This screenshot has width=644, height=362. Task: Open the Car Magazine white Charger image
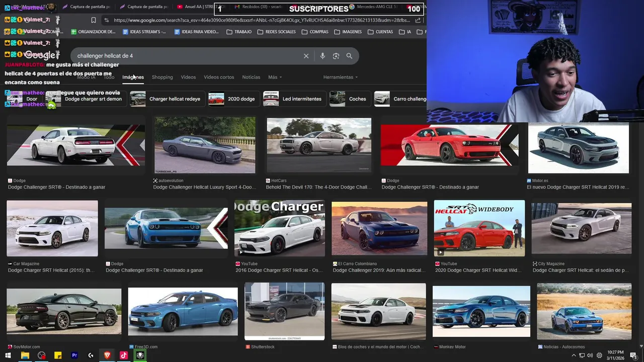[x=52, y=228]
